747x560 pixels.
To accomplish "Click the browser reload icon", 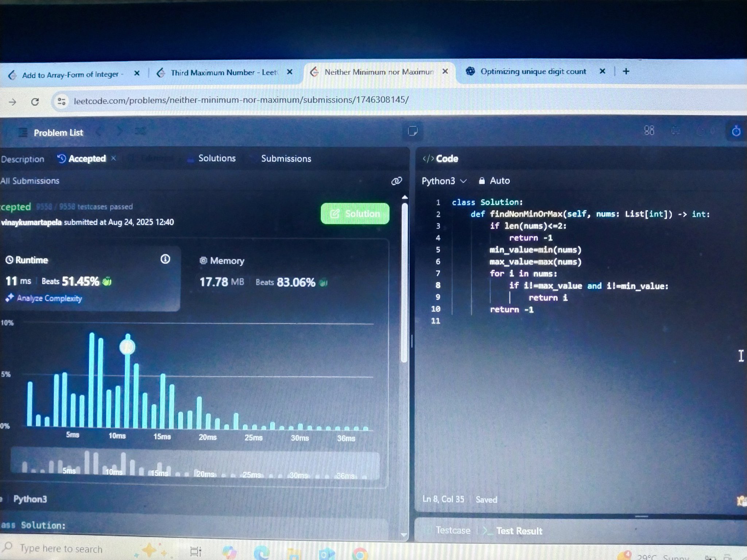I will point(35,102).
